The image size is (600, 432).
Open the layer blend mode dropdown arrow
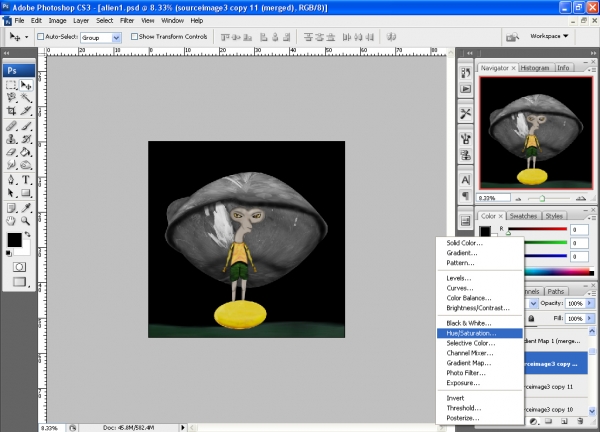pyautogui.click(x=533, y=303)
